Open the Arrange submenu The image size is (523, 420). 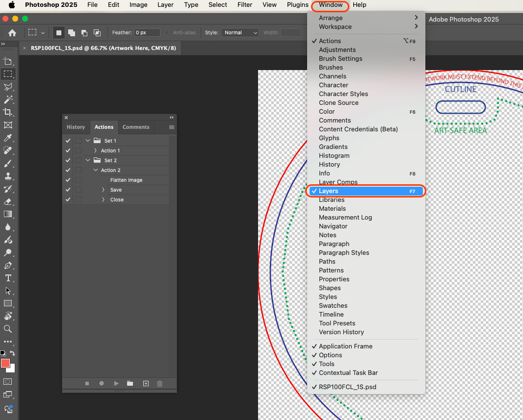[x=366, y=18]
